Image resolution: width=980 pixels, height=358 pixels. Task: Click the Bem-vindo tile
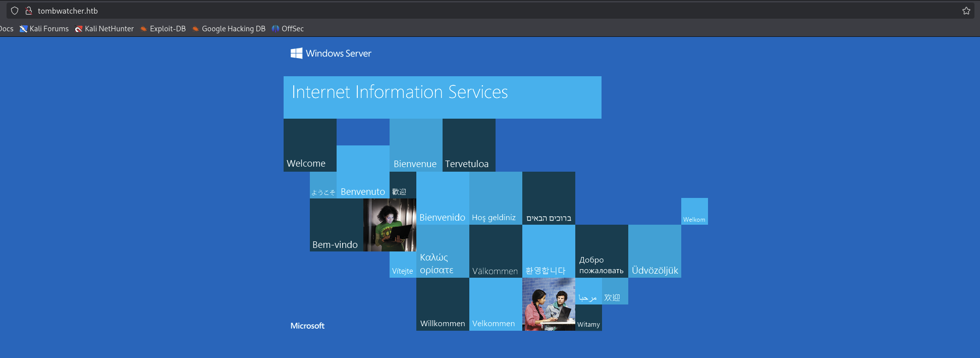tap(337, 225)
